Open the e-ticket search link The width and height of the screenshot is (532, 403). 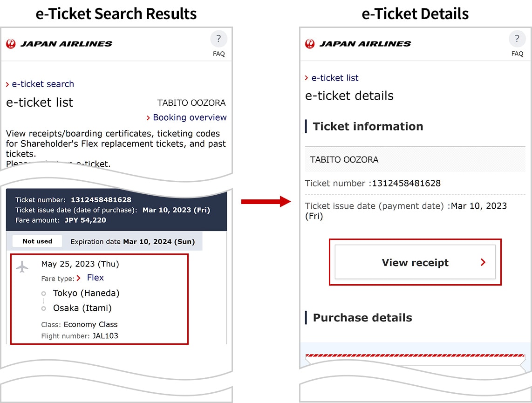pos(43,84)
